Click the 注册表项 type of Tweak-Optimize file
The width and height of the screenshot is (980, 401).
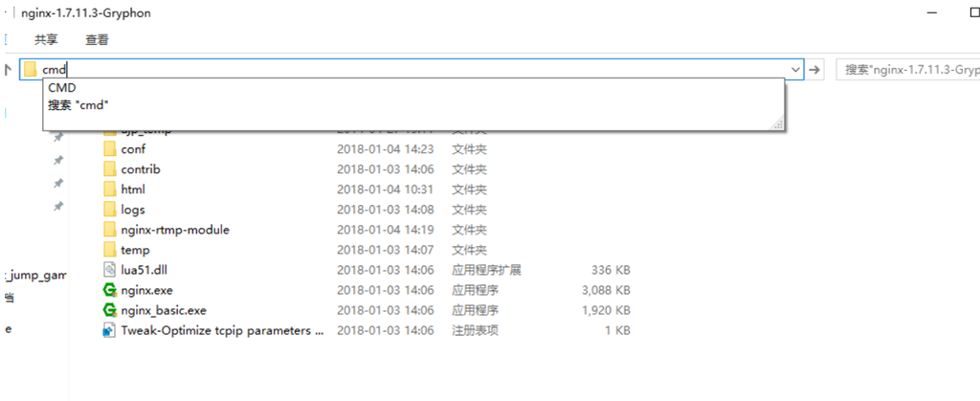[x=475, y=330]
